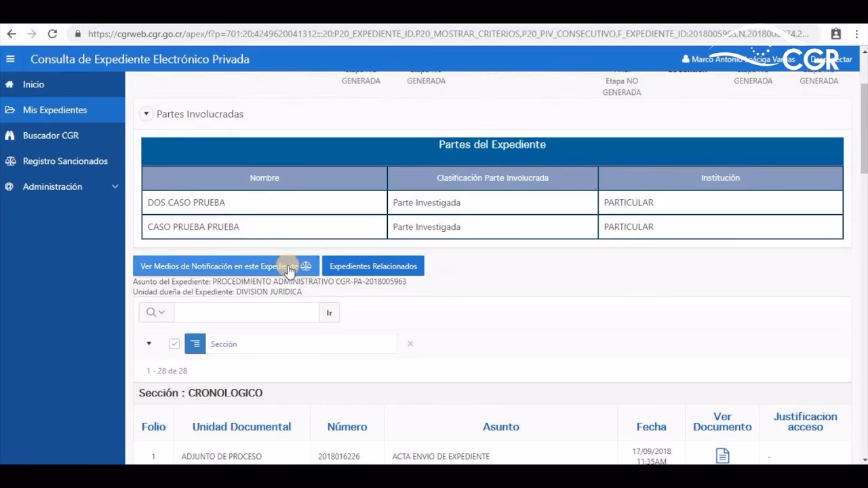Screen dimensions: 868x488
Task: Collapse the Partes Involucradas section
Action: coord(146,114)
